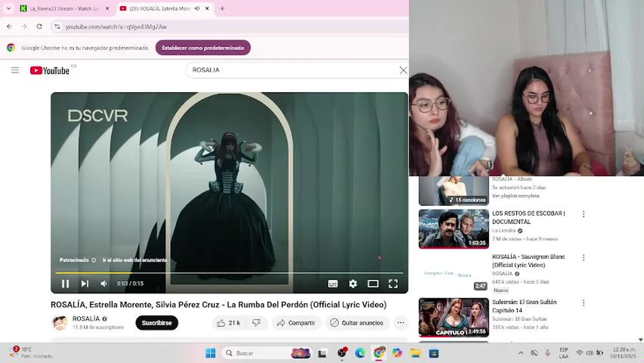Open the player settings gear

(x=353, y=284)
